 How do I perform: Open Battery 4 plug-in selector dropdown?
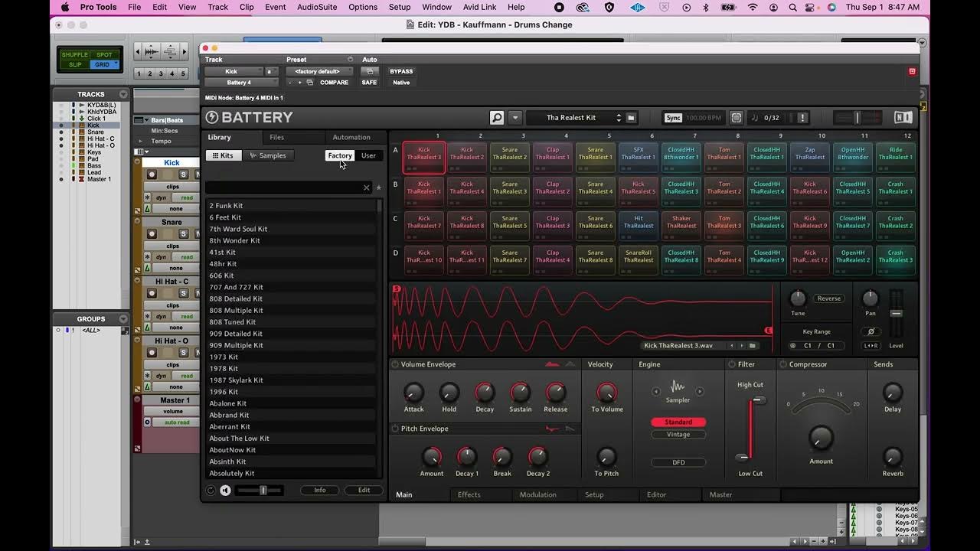pos(242,82)
